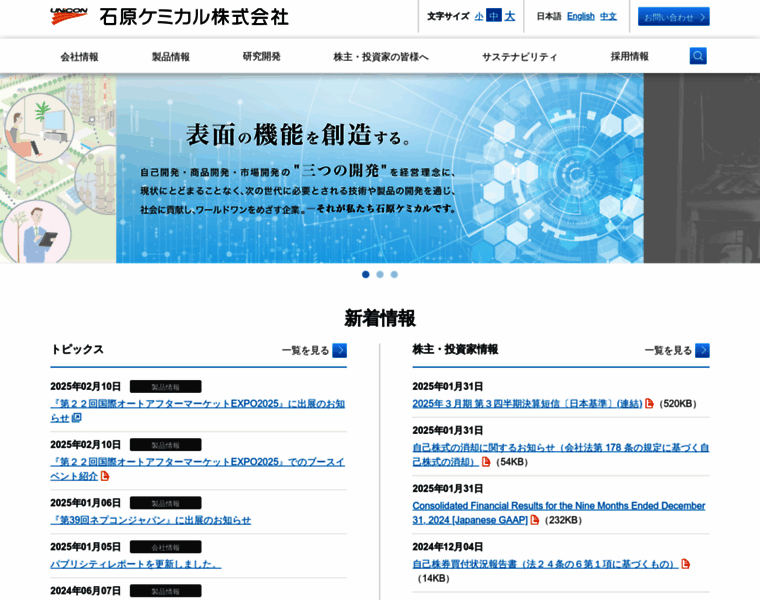Image resolution: width=760 pixels, height=600 pixels.
Task: Open パブリシティレポートを更新しました link
Action: (x=136, y=564)
